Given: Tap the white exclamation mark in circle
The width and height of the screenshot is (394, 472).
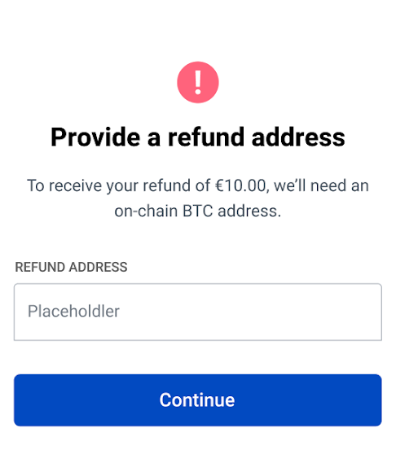Looking at the screenshot, I should [198, 82].
